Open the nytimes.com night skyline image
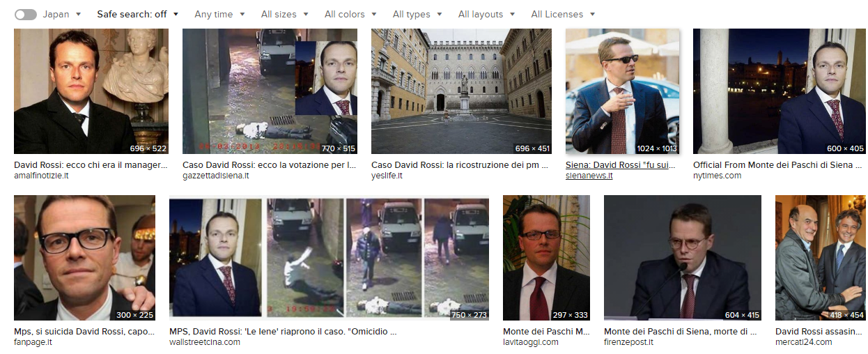 [x=779, y=91]
